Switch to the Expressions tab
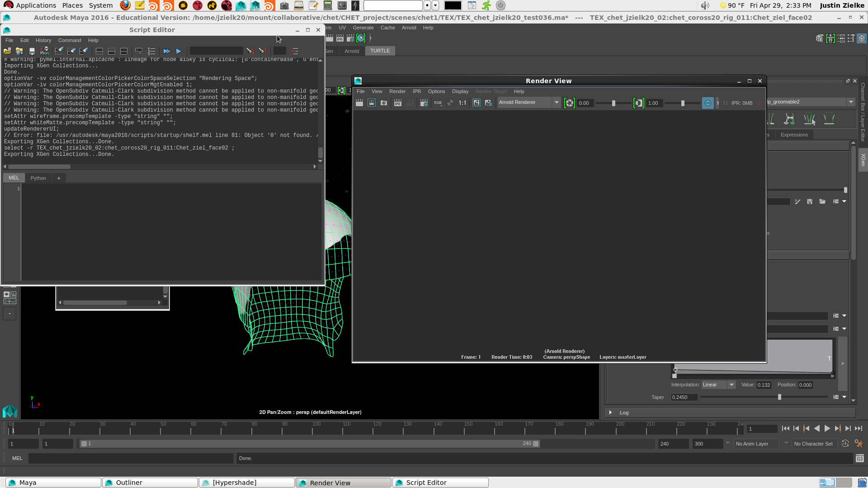The image size is (868, 488). [x=794, y=135]
